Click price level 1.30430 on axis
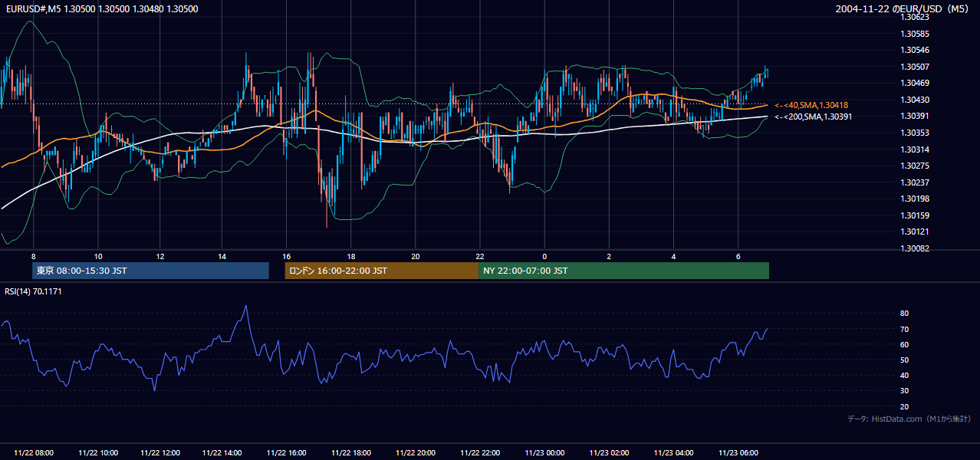The height and width of the screenshot is (460, 980). coord(915,100)
